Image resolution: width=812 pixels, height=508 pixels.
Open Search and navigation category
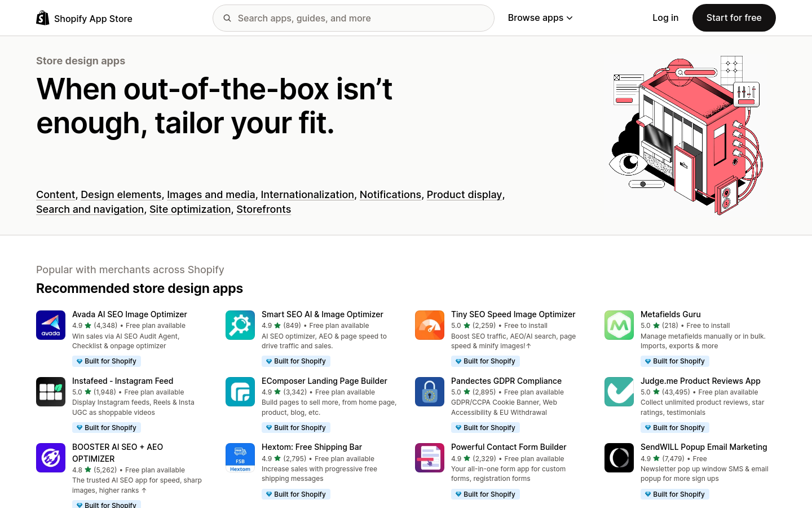click(90, 209)
